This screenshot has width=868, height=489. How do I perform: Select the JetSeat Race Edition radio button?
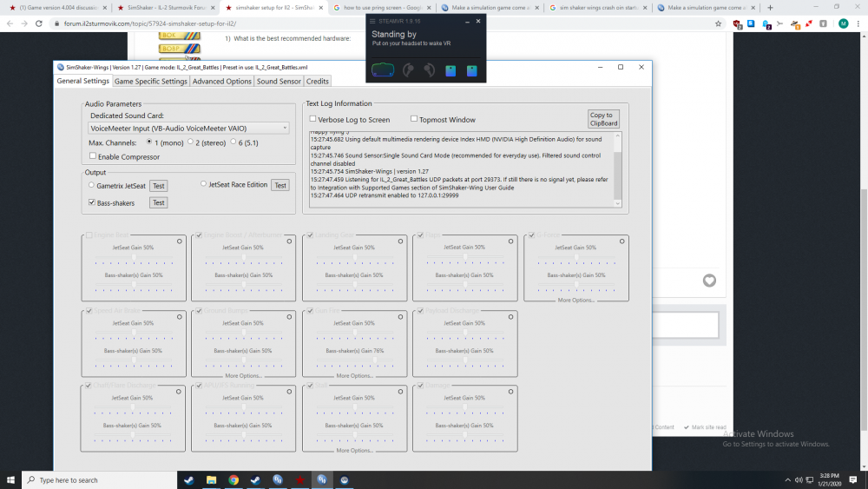click(x=203, y=184)
